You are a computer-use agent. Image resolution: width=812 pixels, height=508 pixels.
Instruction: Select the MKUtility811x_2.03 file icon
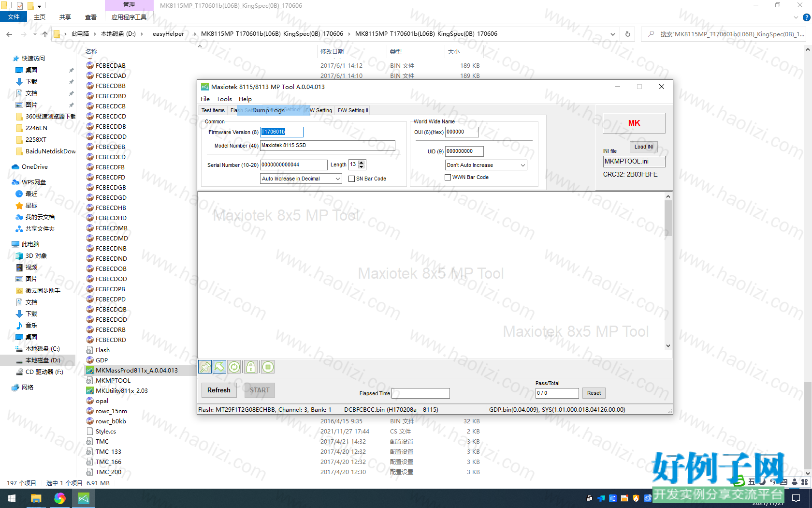[90, 391]
